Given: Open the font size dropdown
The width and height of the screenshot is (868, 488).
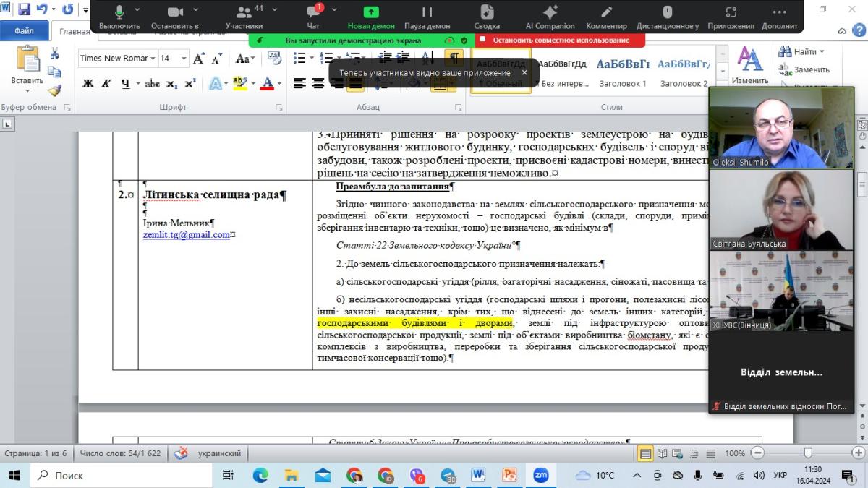Looking at the screenshot, I should tap(184, 59).
